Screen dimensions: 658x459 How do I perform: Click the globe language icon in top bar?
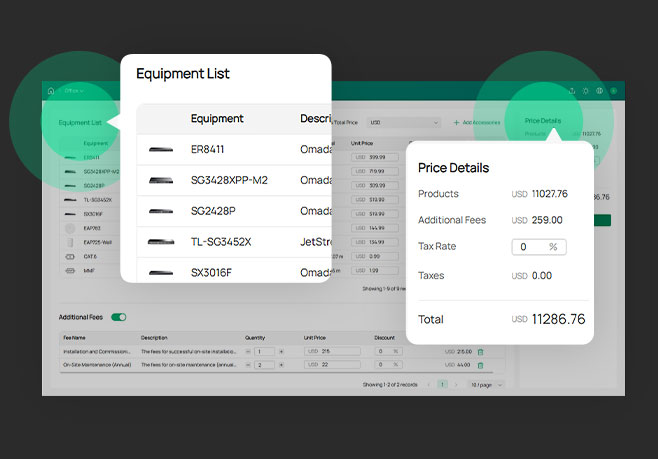[599, 91]
